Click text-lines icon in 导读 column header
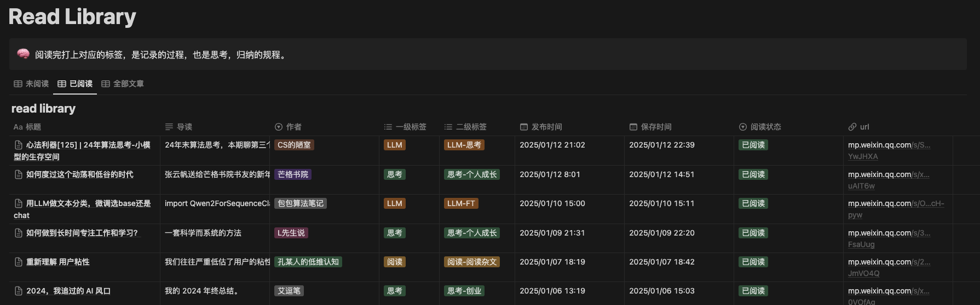The width and height of the screenshot is (980, 305). coord(169,127)
